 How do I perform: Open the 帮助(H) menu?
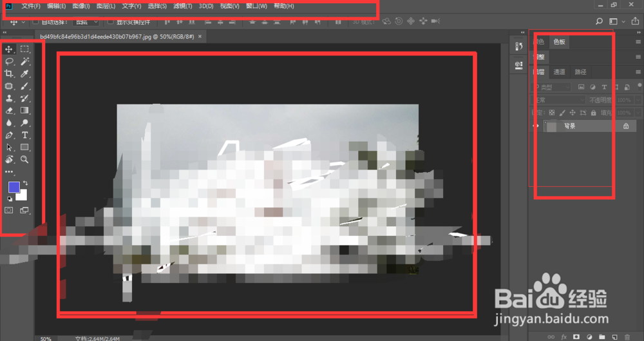tap(284, 6)
